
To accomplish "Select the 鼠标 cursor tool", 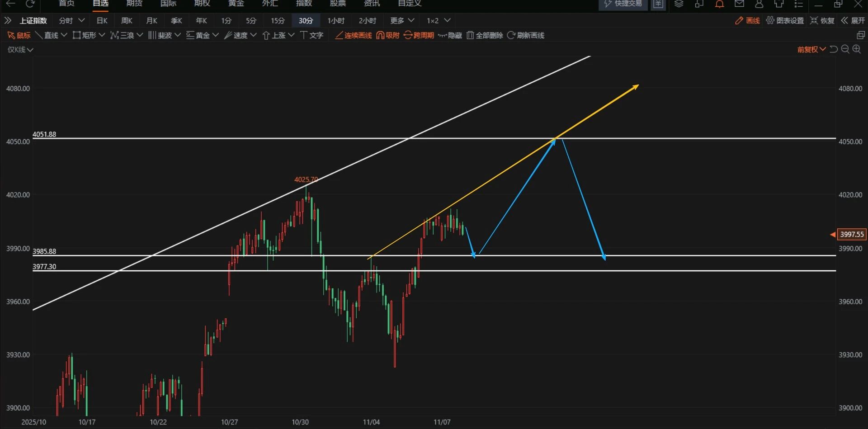I will point(19,35).
